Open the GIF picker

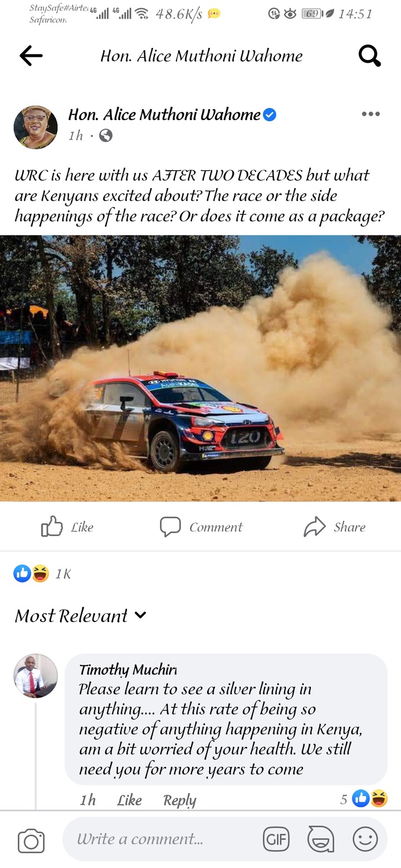pos(276,840)
